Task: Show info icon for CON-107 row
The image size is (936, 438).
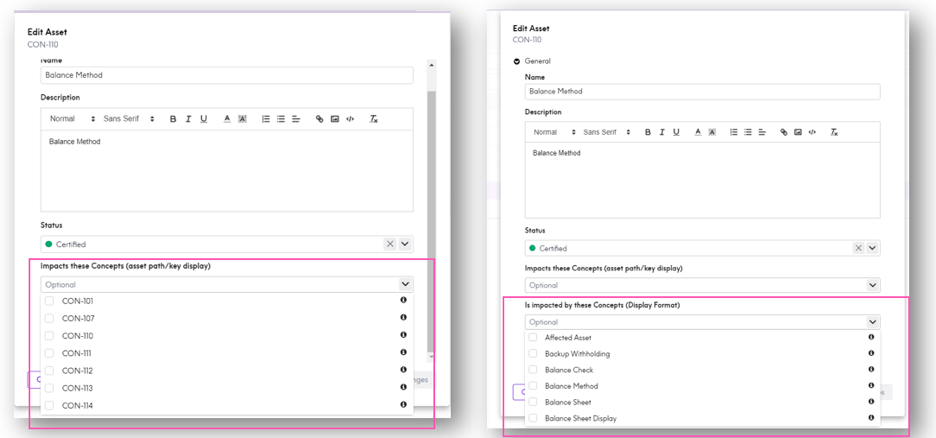Action: (x=404, y=317)
